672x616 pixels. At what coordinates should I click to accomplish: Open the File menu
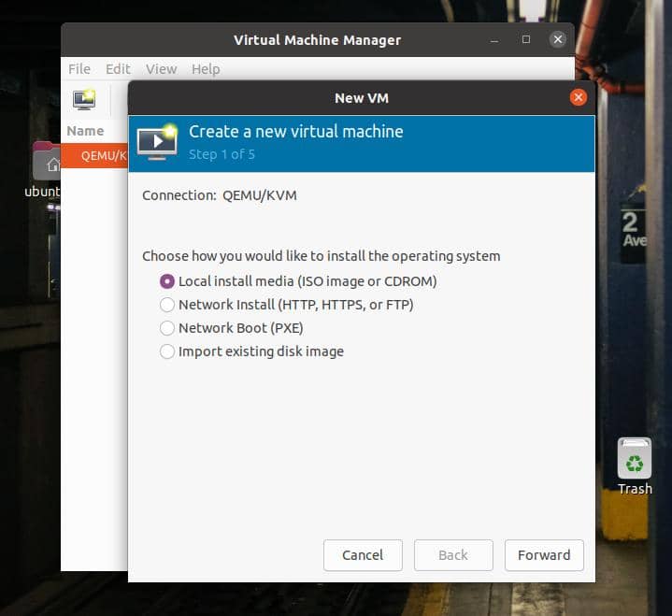coord(79,69)
